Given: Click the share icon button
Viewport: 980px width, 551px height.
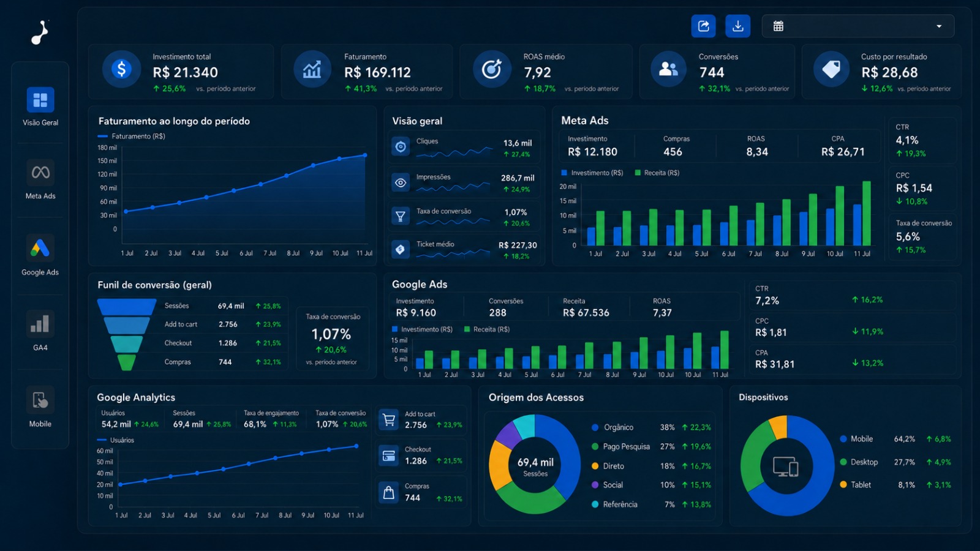Looking at the screenshot, I should click(x=704, y=26).
